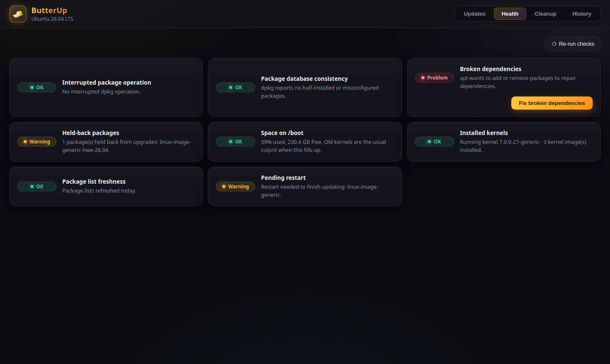Screen dimensions: 610x364
Task: Click the OK badge for Interrupted package operation
Action: (37, 88)
